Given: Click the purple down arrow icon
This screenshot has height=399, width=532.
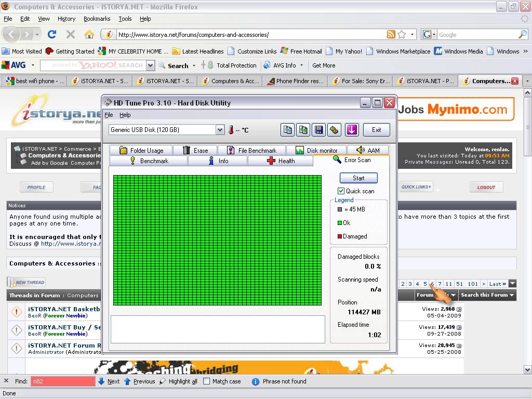Looking at the screenshot, I should coord(352,130).
